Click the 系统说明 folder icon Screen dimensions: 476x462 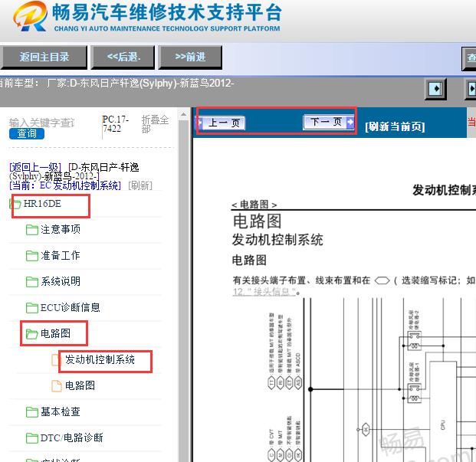tap(32, 282)
